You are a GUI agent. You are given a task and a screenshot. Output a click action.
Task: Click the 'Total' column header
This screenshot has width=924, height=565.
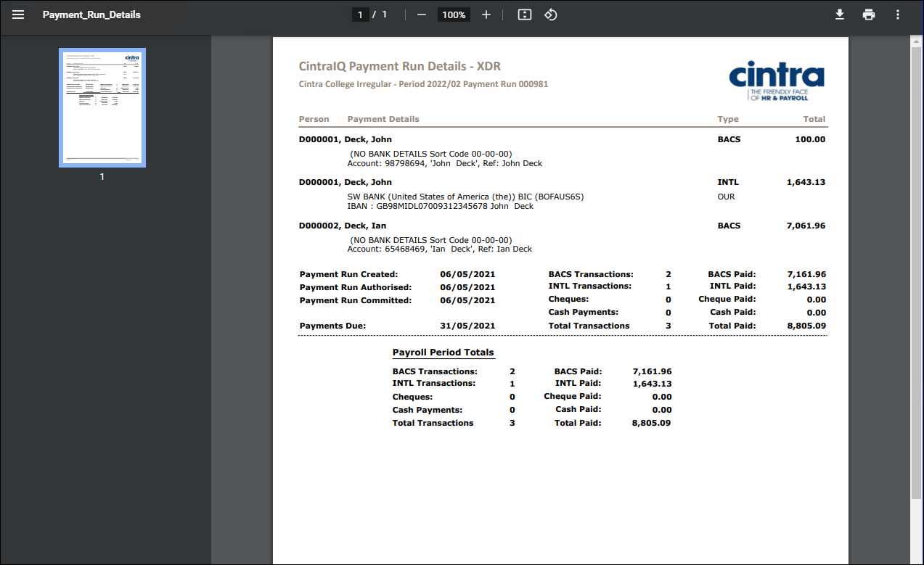pos(814,119)
